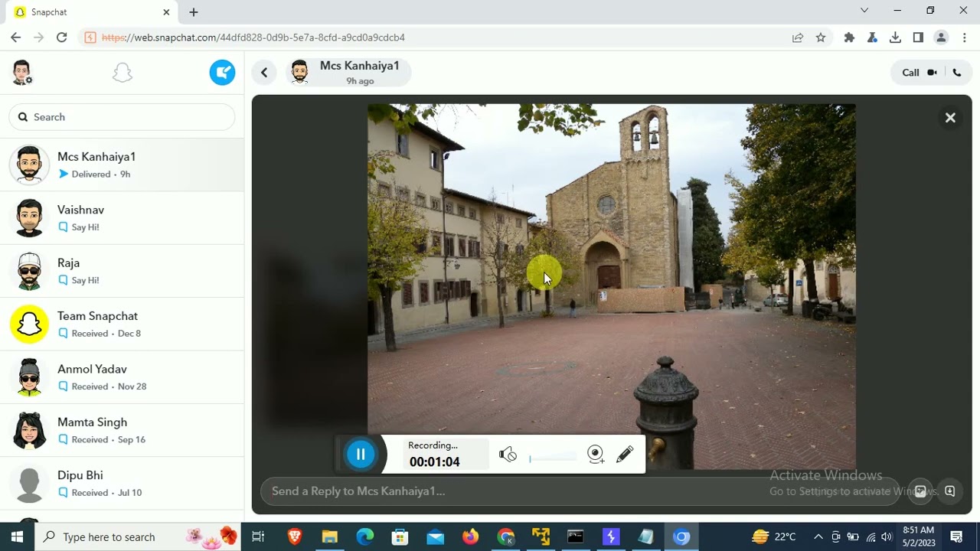Select the pencil annotation tool

625,455
